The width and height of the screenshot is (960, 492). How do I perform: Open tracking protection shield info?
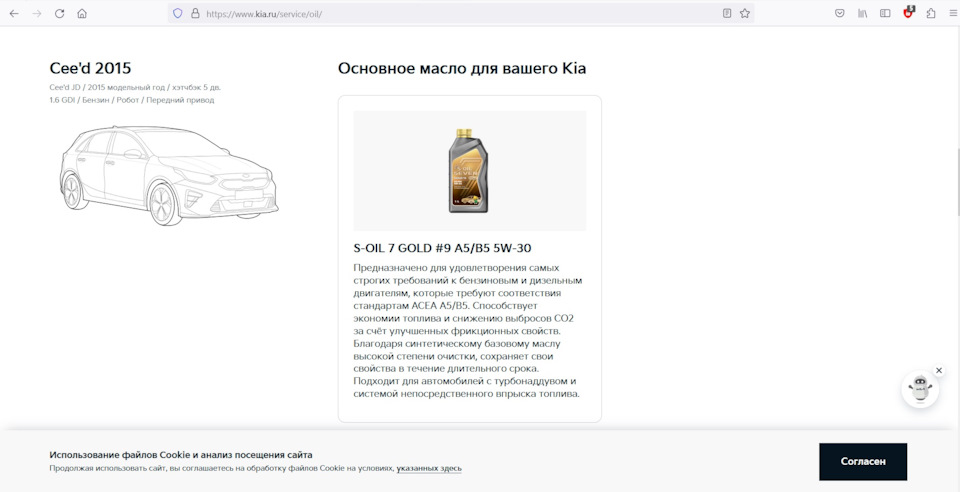click(x=178, y=13)
